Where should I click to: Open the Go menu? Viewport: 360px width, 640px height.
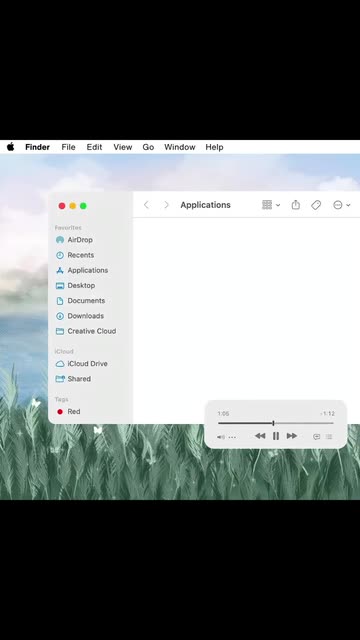148,147
